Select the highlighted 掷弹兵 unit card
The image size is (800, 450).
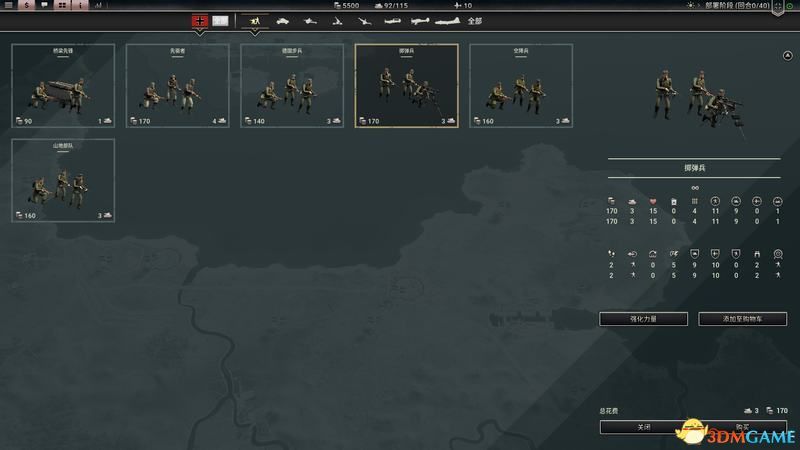407,86
